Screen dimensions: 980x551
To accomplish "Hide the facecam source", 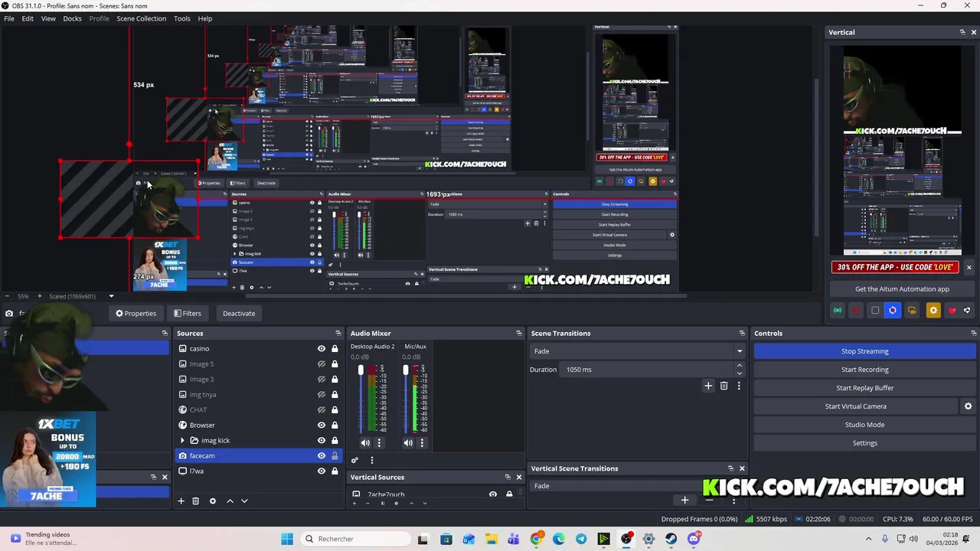I will coord(322,455).
